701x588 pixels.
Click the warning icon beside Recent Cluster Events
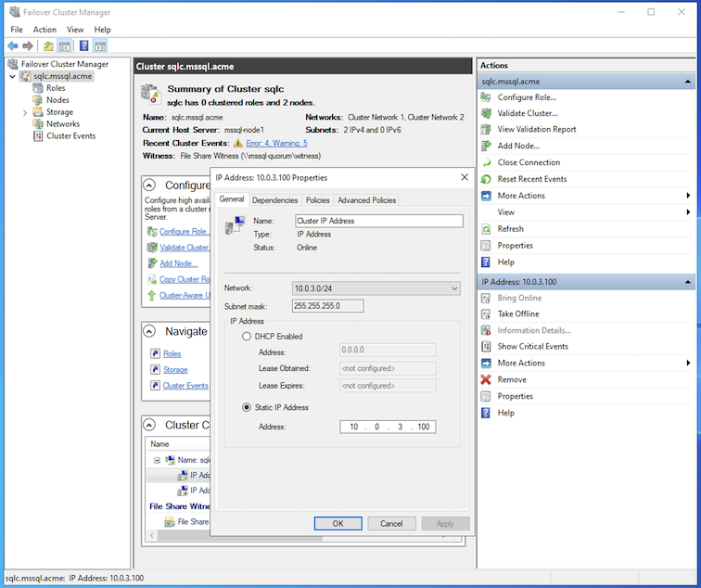[x=237, y=143]
